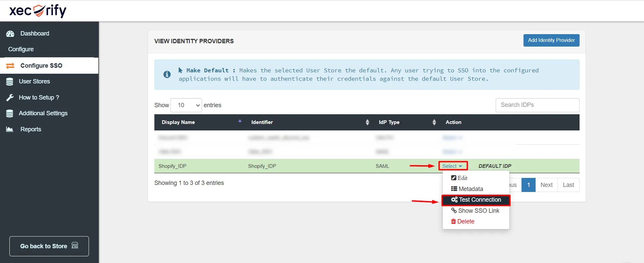The width and height of the screenshot is (644, 263).
Task: Click SAML type cell in Shopify row
Action: coord(383,166)
